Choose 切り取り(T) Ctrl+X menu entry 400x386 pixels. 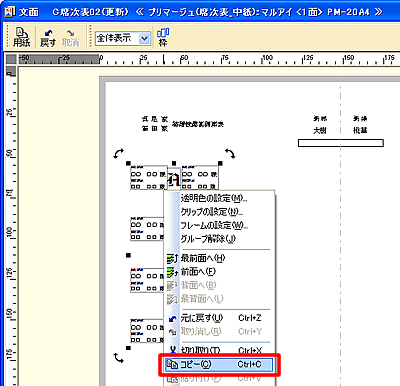pyautogui.click(x=219, y=350)
